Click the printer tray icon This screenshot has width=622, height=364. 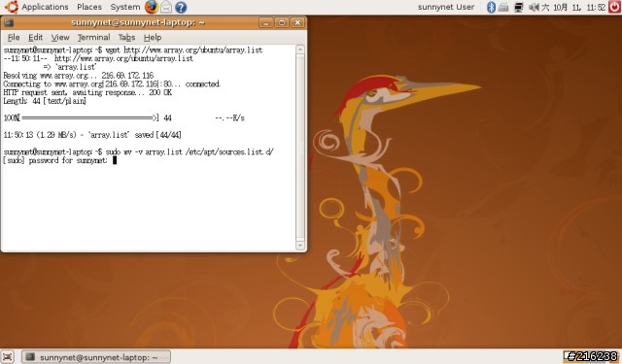(x=503, y=7)
